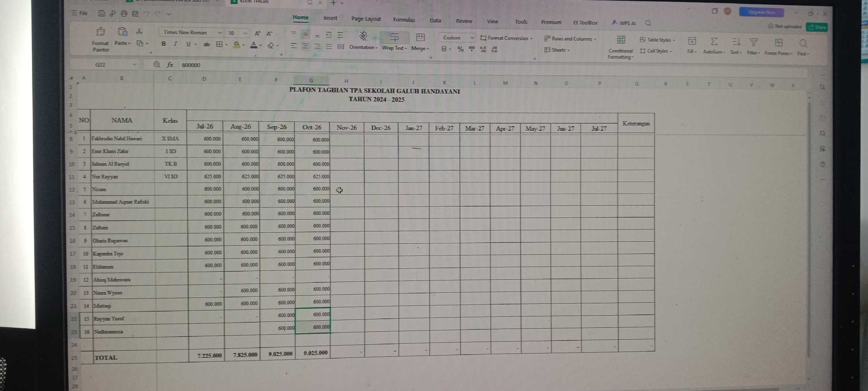Click the Save icon in quick access bar
This screenshot has height=391, width=868.
point(101,13)
